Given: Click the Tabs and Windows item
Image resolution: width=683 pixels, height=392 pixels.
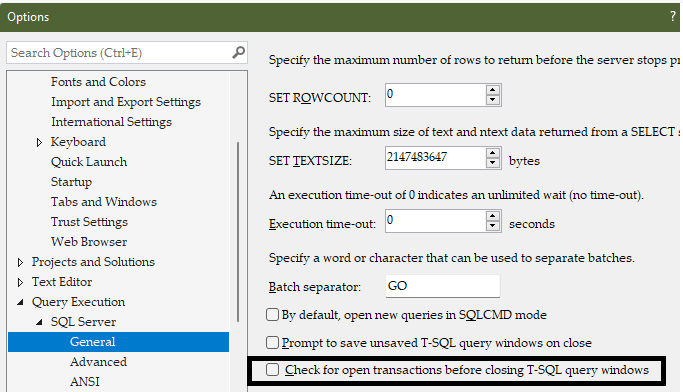Looking at the screenshot, I should click(104, 202).
